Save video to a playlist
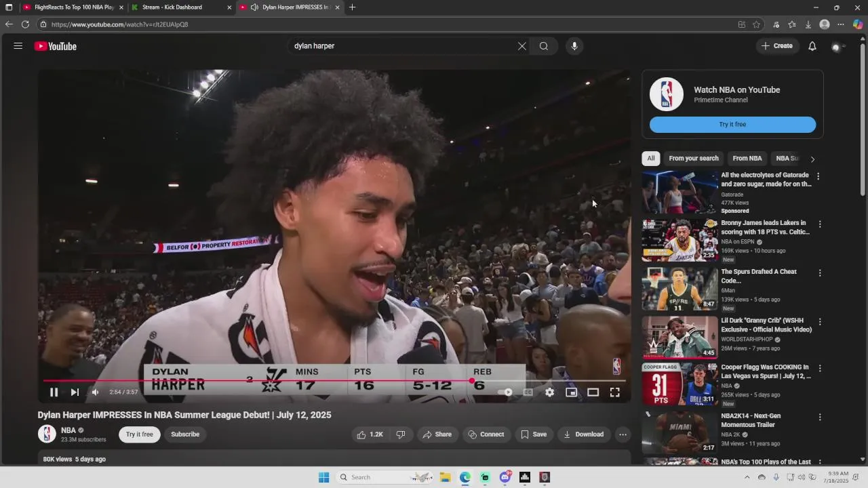868x488 pixels. pos(534,434)
